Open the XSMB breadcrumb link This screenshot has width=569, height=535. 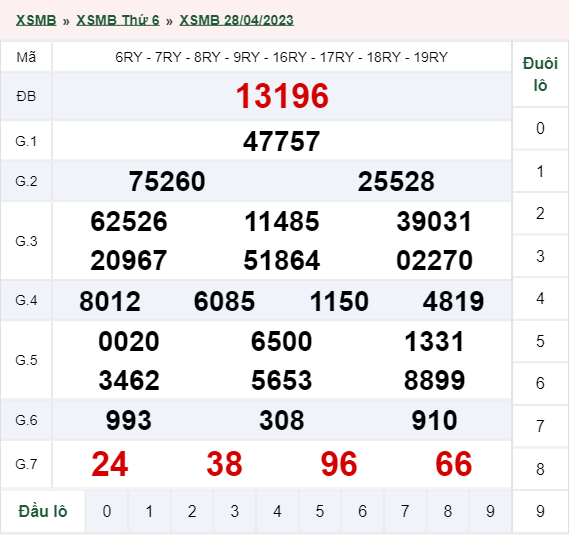coord(36,20)
